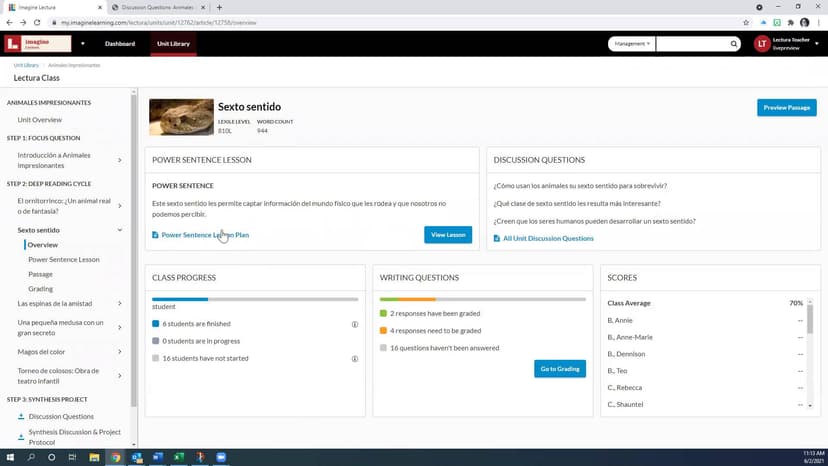This screenshot has width=828, height=466.
Task: Click the browser reload icon
Action: (37, 22)
